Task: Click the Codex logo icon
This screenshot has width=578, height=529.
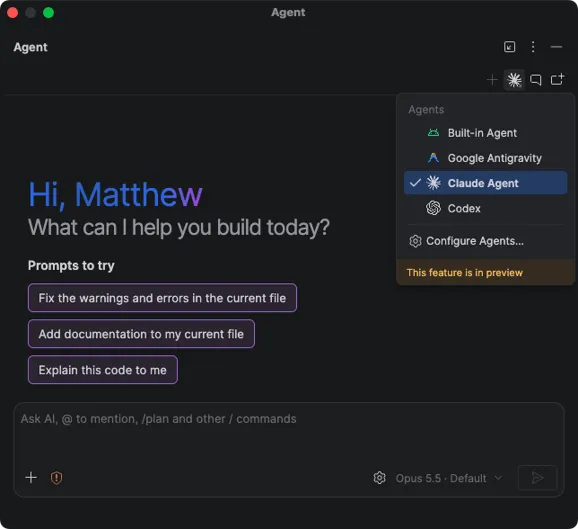Action: click(434, 208)
